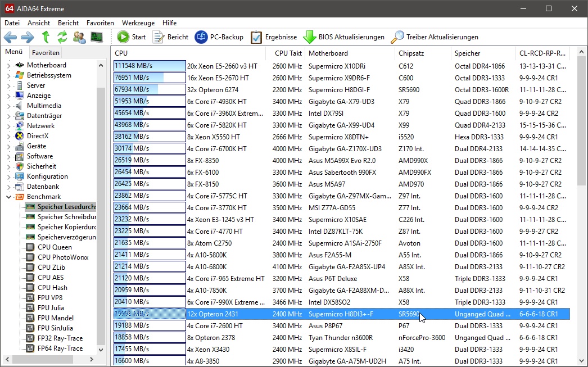Collapse the Benchmark tree node
The width and height of the screenshot is (588, 367).
click(x=8, y=197)
